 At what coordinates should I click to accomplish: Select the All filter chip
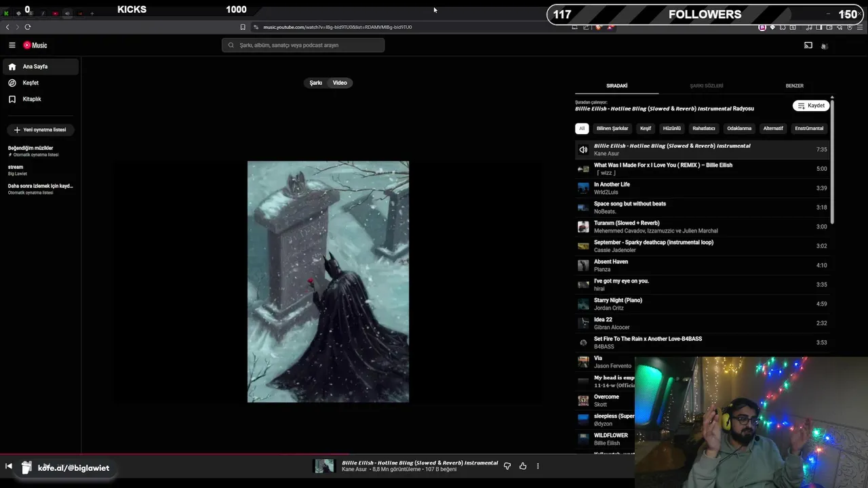(582, 128)
